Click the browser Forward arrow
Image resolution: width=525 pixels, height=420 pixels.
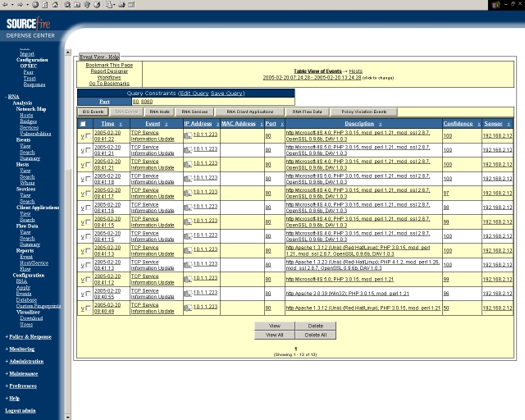(20, 5)
